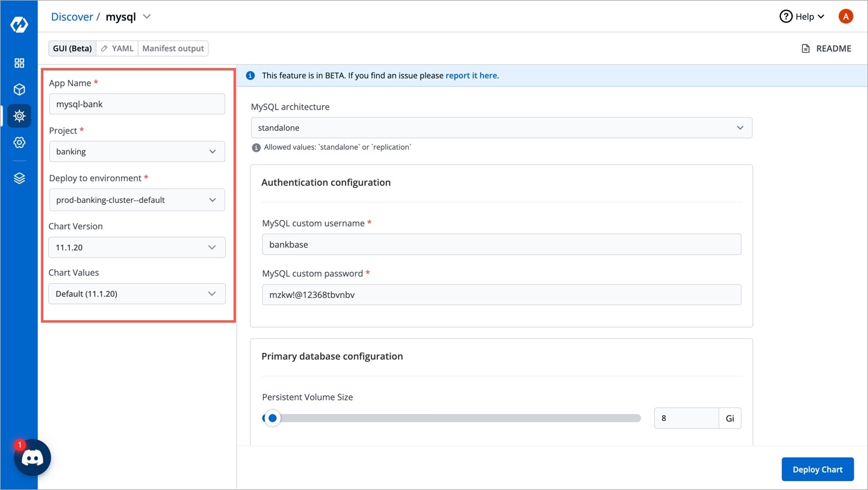Open the cube icon in sidebar

click(19, 90)
